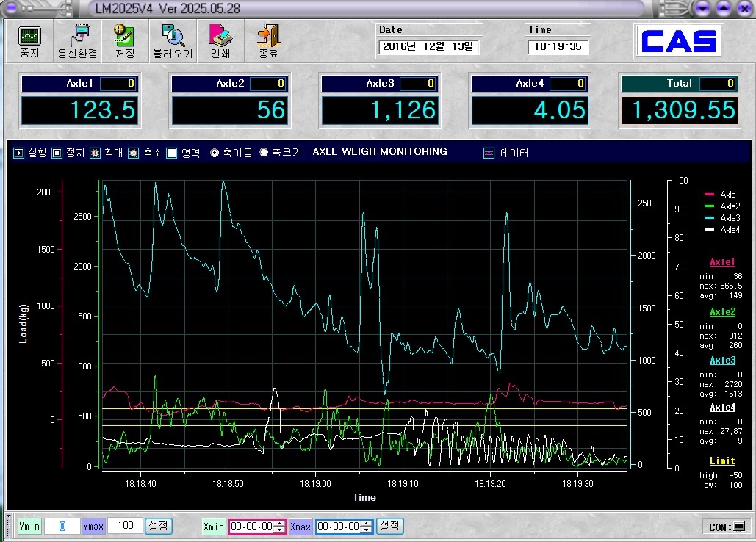Click the Axle4 yellow counter box
Viewport: 756px width, 542px height.
[x=567, y=83]
